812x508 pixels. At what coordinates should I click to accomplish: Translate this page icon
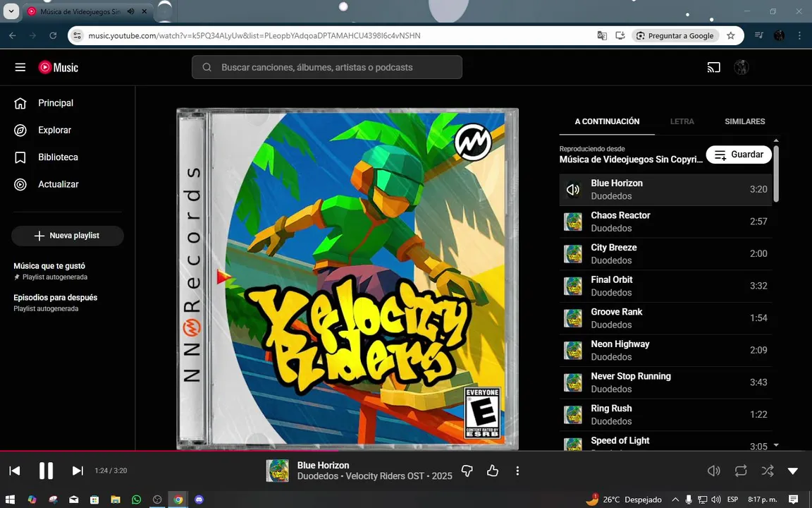(602, 36)
